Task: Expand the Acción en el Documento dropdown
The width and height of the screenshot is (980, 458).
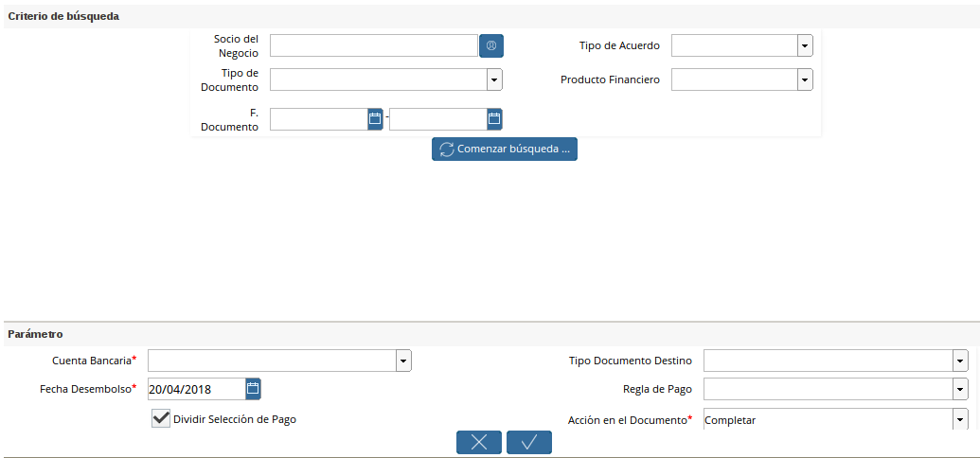Action: click(960, 419)
